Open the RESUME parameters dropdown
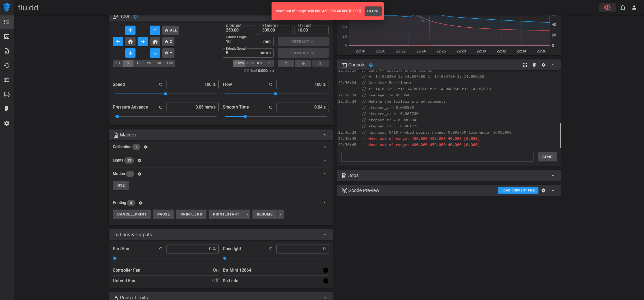Screen dimensions: 644x300 (x=281, y=214)
